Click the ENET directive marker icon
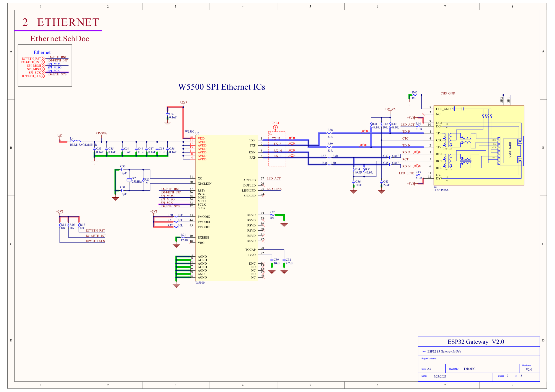Image resolution: width=555 pixels, height=392 pixels. 275,127
